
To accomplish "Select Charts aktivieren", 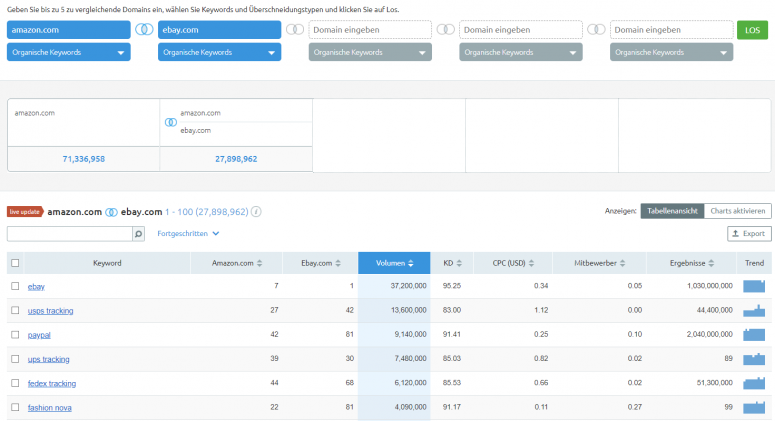I will pos(737,211).
